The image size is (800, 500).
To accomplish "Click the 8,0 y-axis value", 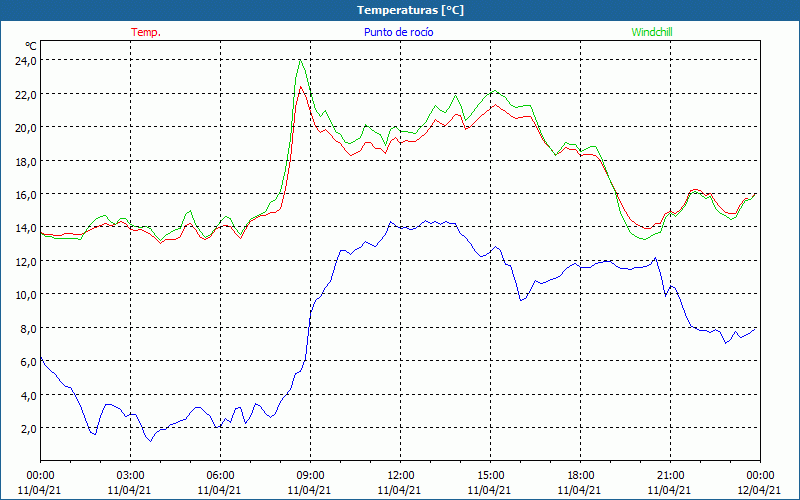I will 29,328.
